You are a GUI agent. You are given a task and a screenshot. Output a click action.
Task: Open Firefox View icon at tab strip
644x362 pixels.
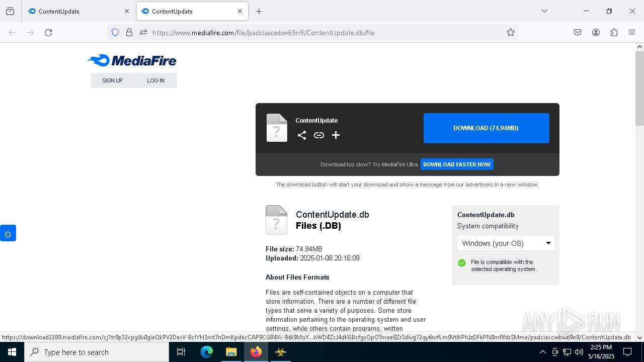[x=10, y=11]
